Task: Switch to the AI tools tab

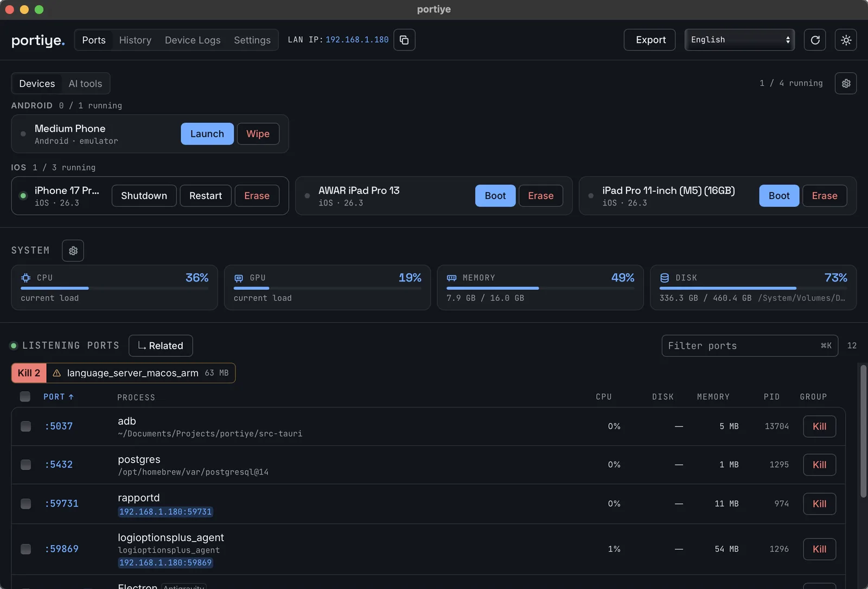Action: pos(85,84)
